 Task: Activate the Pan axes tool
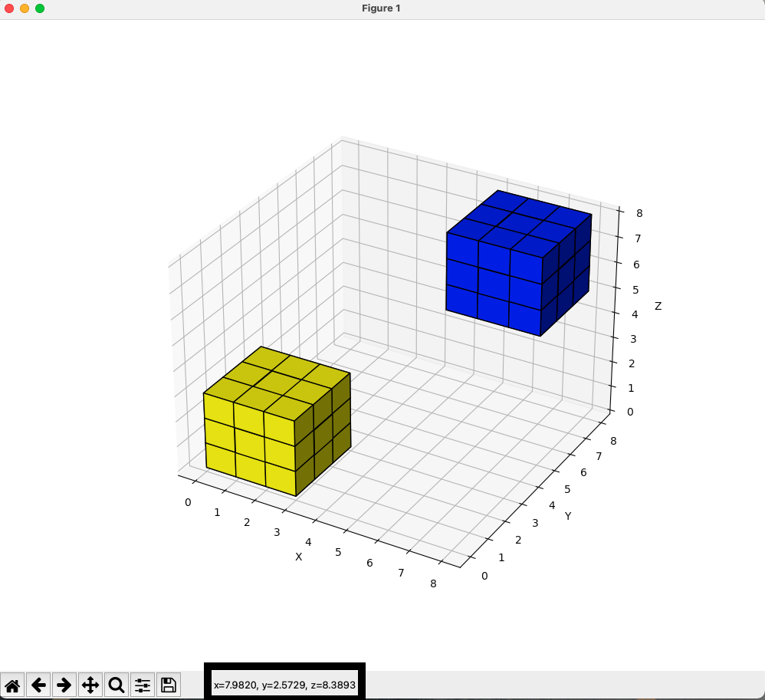click(90, 685)
